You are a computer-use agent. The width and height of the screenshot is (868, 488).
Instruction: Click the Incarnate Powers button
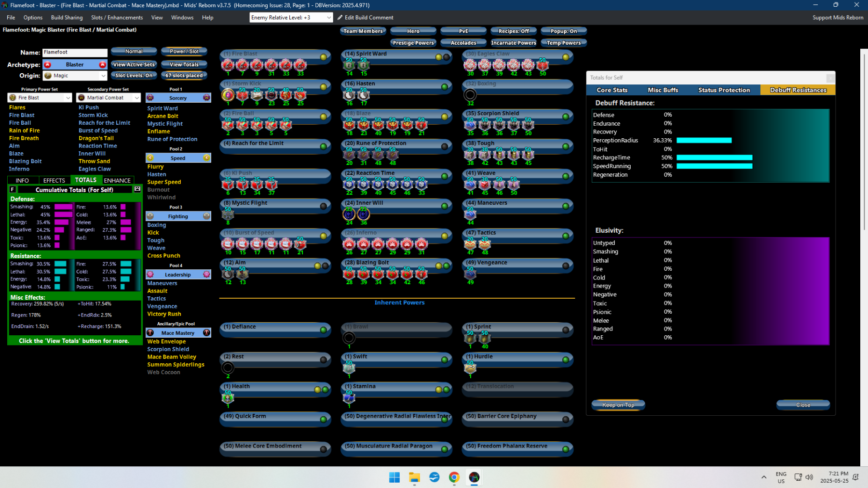point(514,43)
